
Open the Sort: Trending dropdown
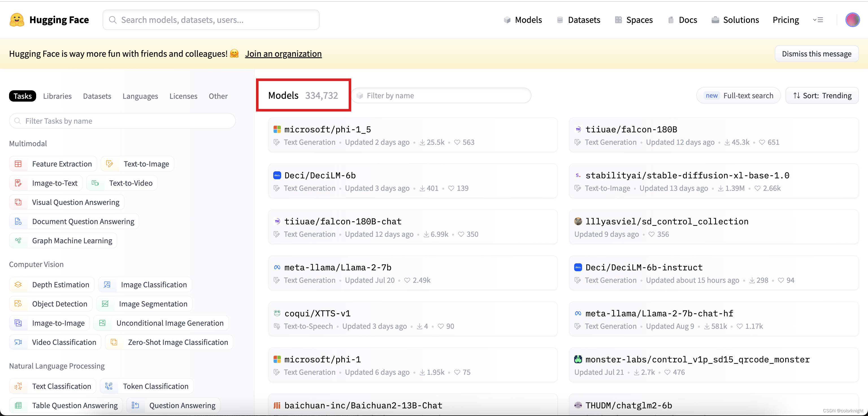click(822, 96)
